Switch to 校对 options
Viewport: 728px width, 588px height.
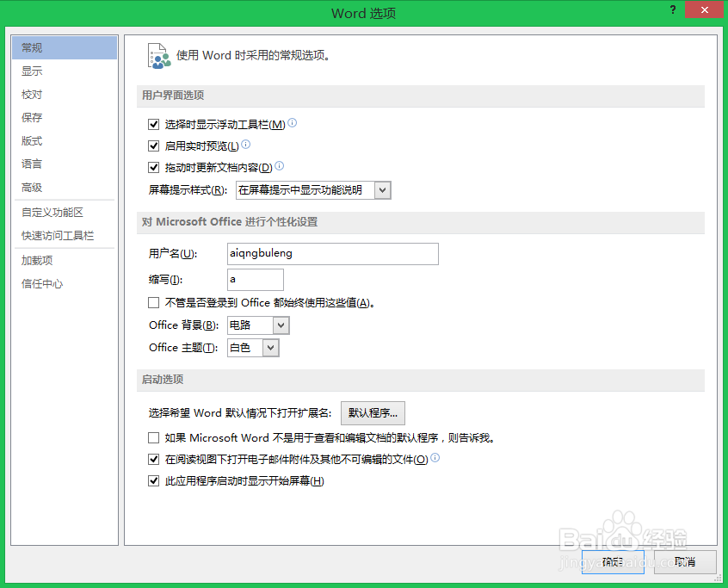coord(65,95)
